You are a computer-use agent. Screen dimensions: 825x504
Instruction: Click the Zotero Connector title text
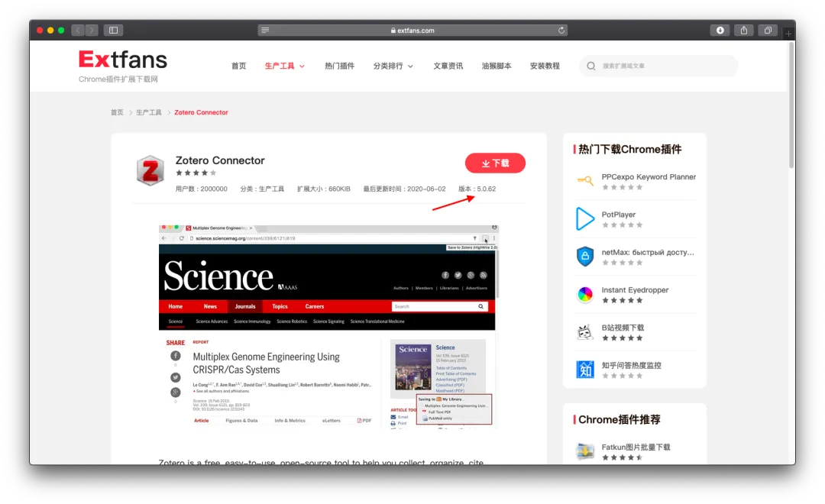(x=220, y=160)
